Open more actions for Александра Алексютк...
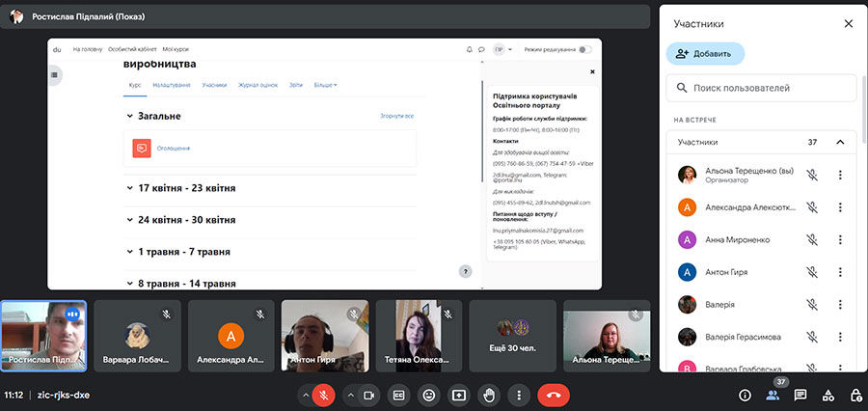The width and height of the screenshot is (868, 411). point(840,207)
